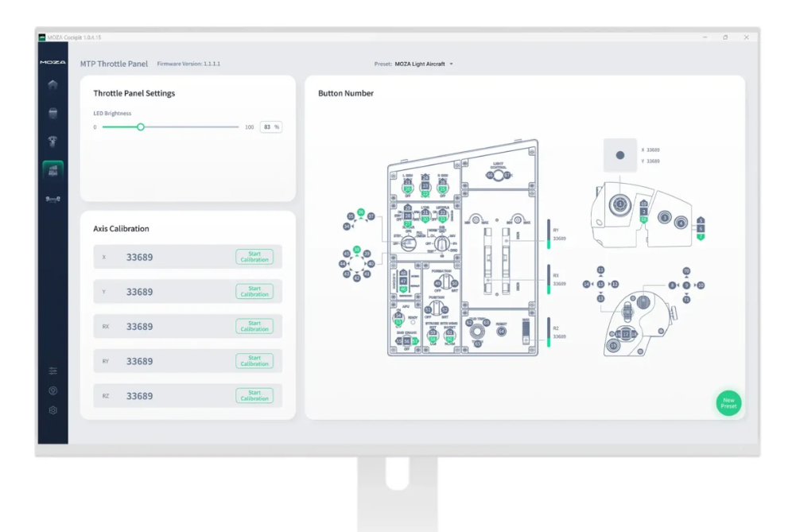The height and width of the screenshot is (532, 792).
Task: Click button 19 on lower throttle grip
Action: point(613,346)
